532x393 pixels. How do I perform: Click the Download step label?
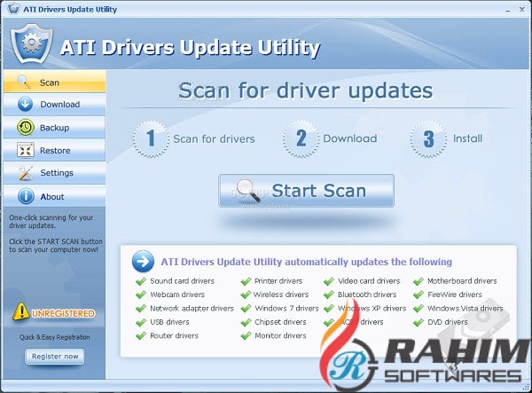[x=350, y=138]
